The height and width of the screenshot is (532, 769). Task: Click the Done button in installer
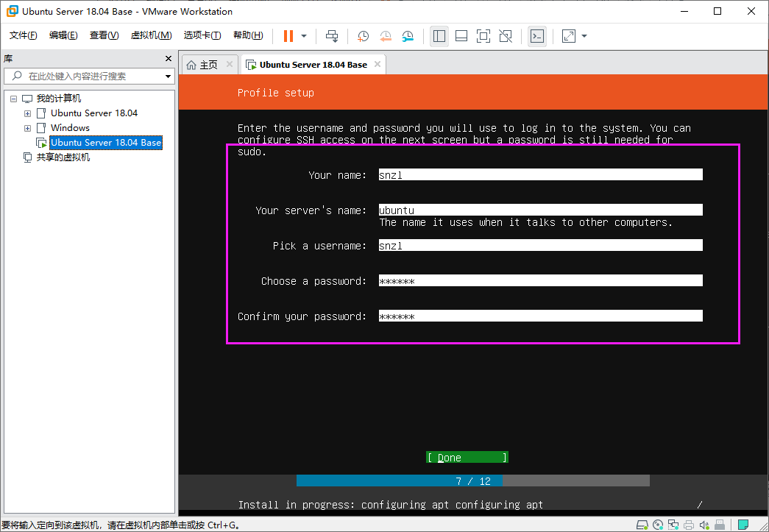pos(467,458)
